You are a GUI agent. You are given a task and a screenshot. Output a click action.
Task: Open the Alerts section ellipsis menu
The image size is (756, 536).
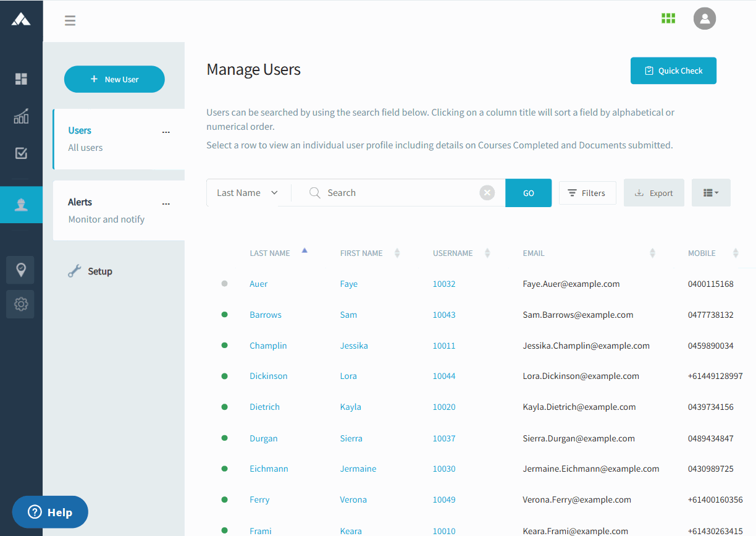pyautogui.click(x=166, y=203)
